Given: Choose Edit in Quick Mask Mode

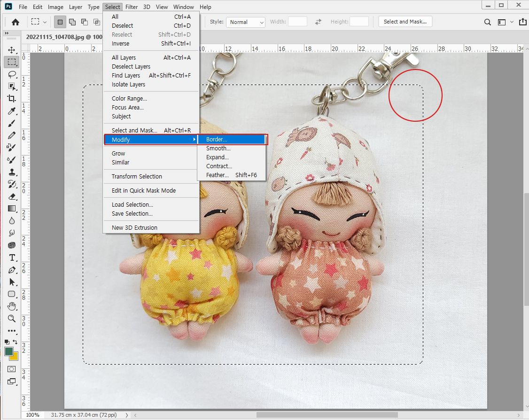Looking at the screenshot, I should point(151,191).
